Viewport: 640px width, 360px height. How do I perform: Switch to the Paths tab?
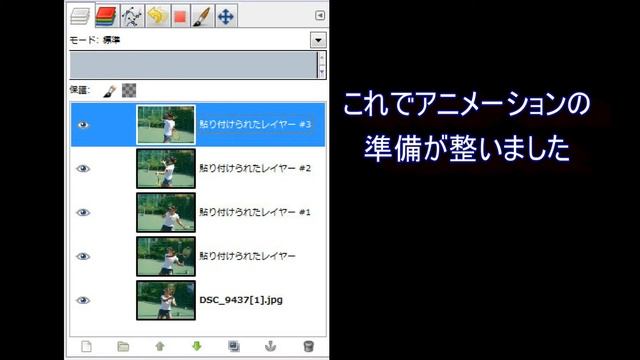132,16
